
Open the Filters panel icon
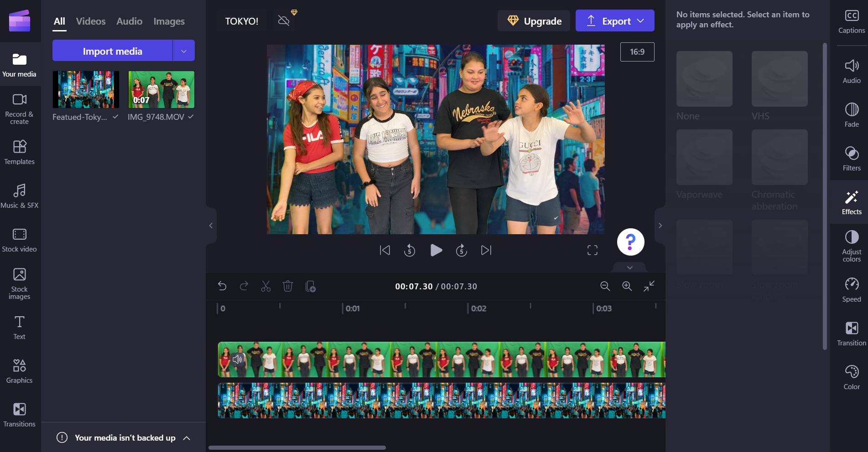pyautogui.click(x=851, y=158)
